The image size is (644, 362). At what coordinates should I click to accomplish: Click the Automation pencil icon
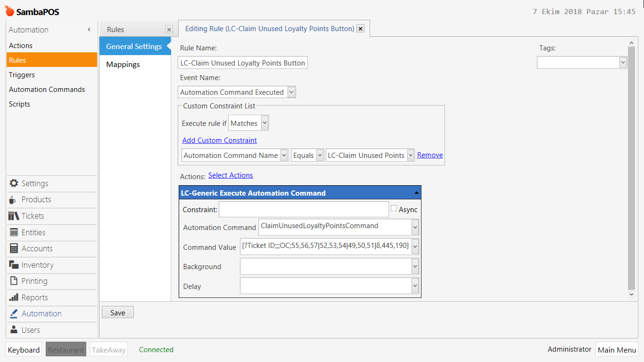(14, 313)
